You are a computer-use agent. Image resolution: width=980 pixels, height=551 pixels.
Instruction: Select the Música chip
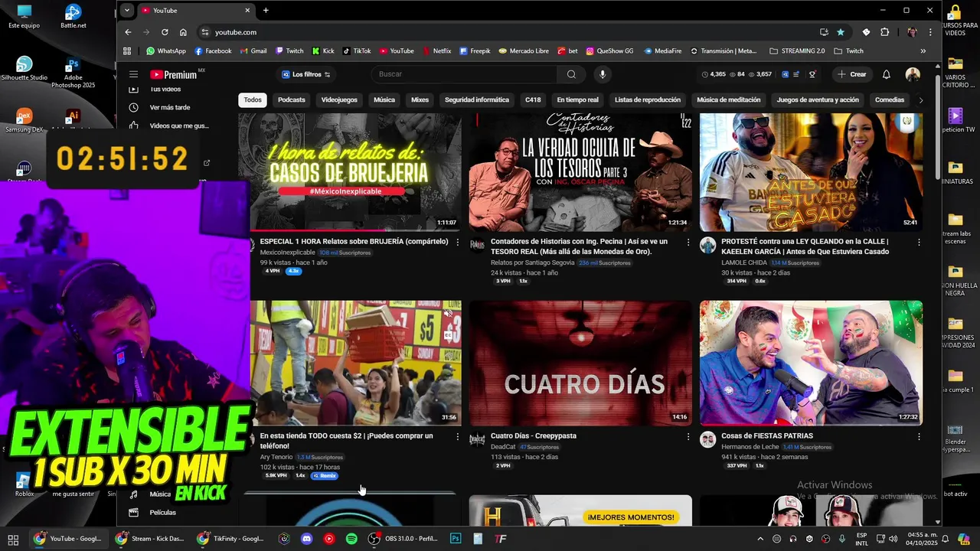[x=384, y=99]
